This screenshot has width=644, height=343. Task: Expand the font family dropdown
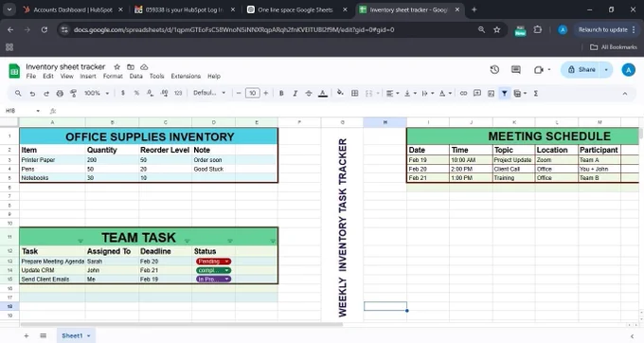coord(209,93)
